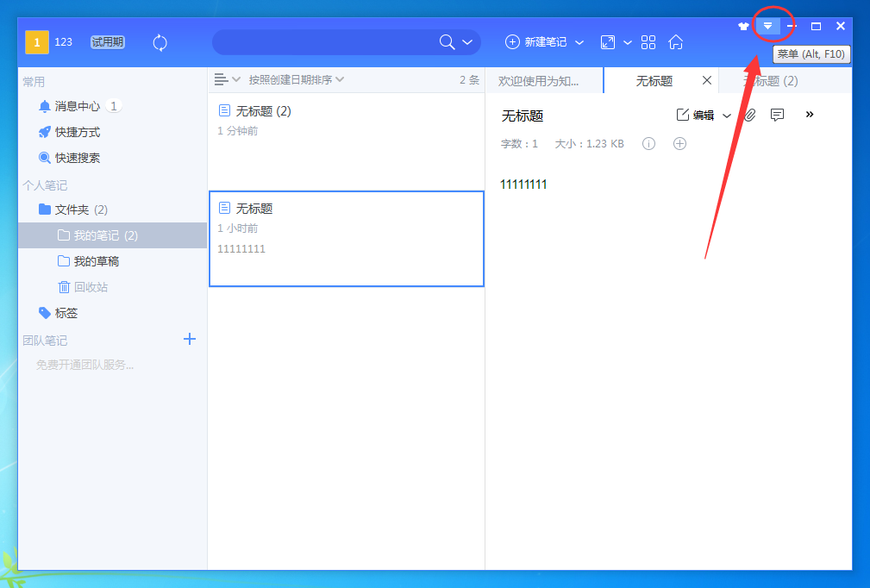
Task: Open note comments via the speech bubble icon
Action: 777,114
